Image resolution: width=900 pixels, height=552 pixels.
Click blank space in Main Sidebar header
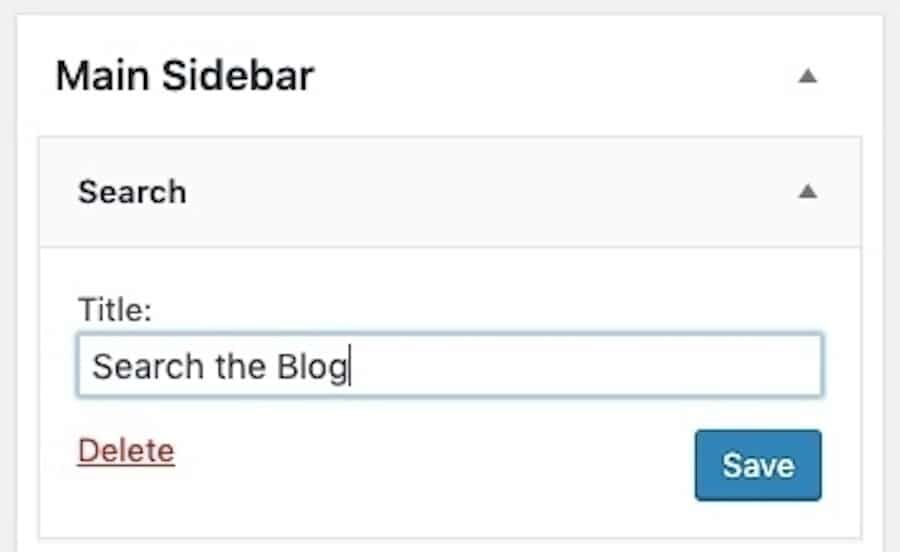click(550, 76)
